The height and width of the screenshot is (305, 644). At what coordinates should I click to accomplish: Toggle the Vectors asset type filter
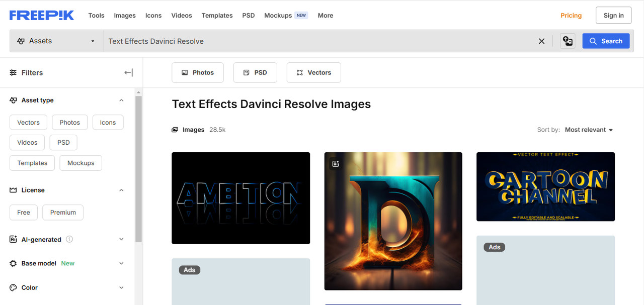[x=28, y=123]
